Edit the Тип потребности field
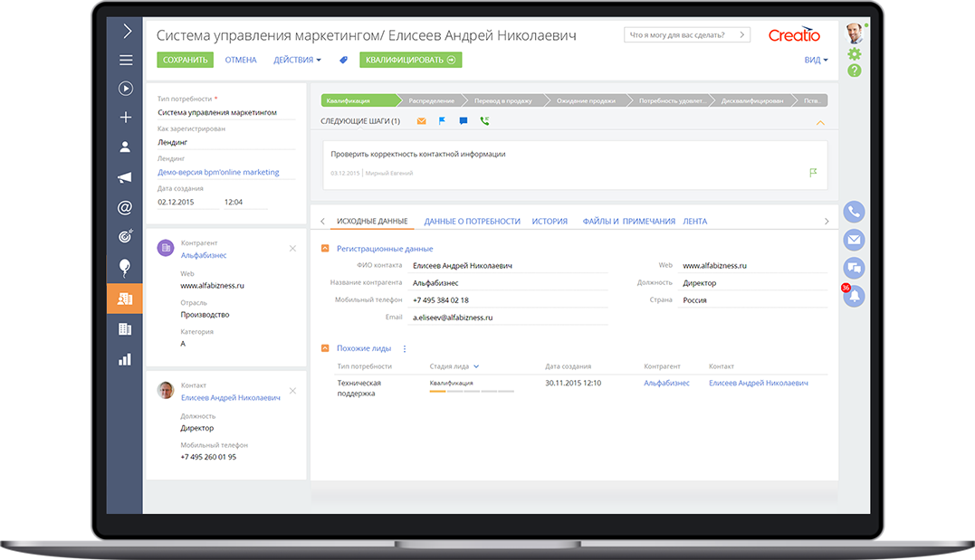Image resolution: width=975 pixels, height=560 pixels. (225, 113)
